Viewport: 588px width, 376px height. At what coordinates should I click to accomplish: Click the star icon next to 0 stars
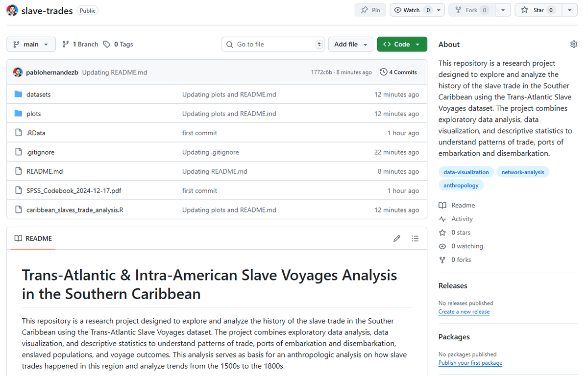click(442, 233)
